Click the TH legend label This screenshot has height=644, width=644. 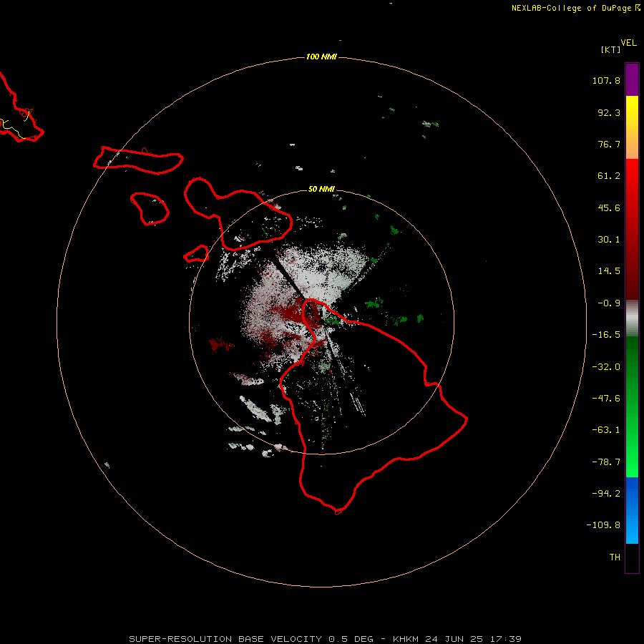(615, 557)
